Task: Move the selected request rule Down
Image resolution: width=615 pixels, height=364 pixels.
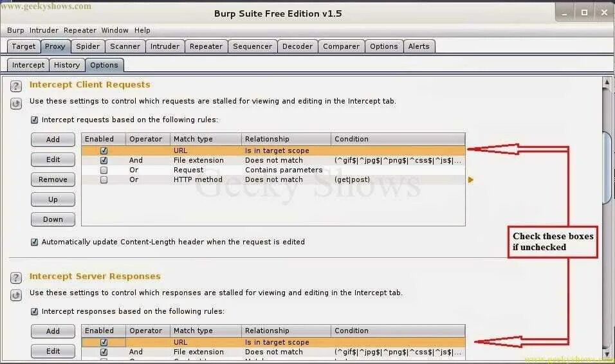Action: 53,220
